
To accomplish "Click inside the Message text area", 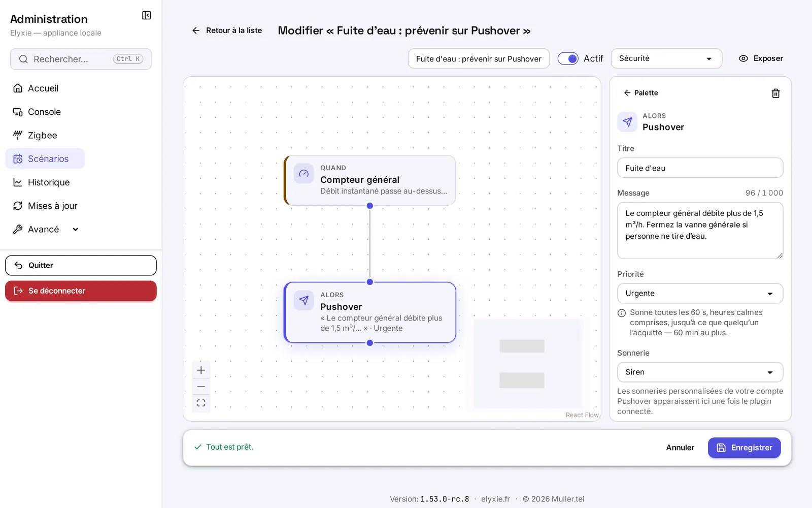I will [700, 231].
